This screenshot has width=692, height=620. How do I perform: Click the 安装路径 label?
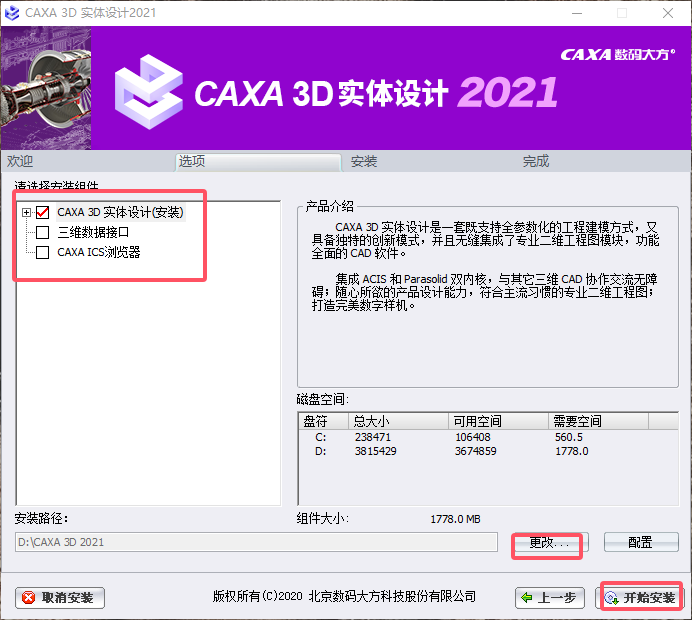pyautogui.click(x=41, y=519)
